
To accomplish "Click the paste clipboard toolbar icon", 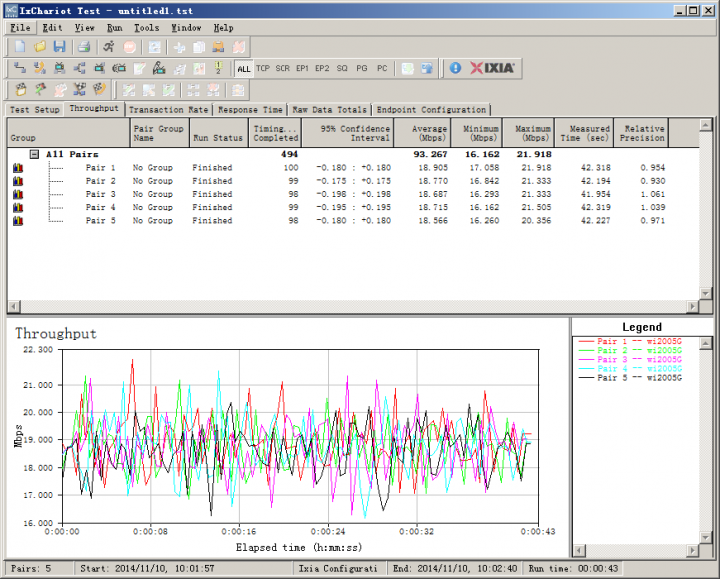I will click(x=218, y=46).
